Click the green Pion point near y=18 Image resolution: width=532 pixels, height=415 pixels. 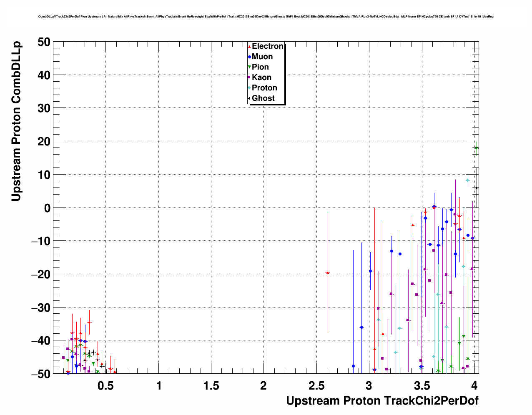(476, 148)
